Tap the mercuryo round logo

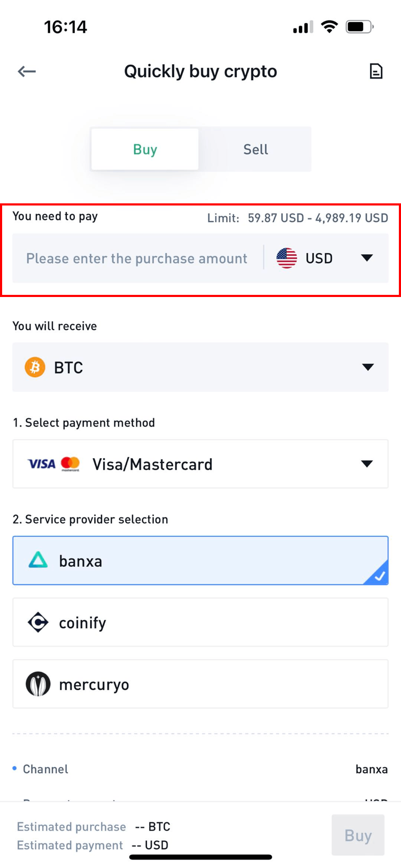pos(38,684)
